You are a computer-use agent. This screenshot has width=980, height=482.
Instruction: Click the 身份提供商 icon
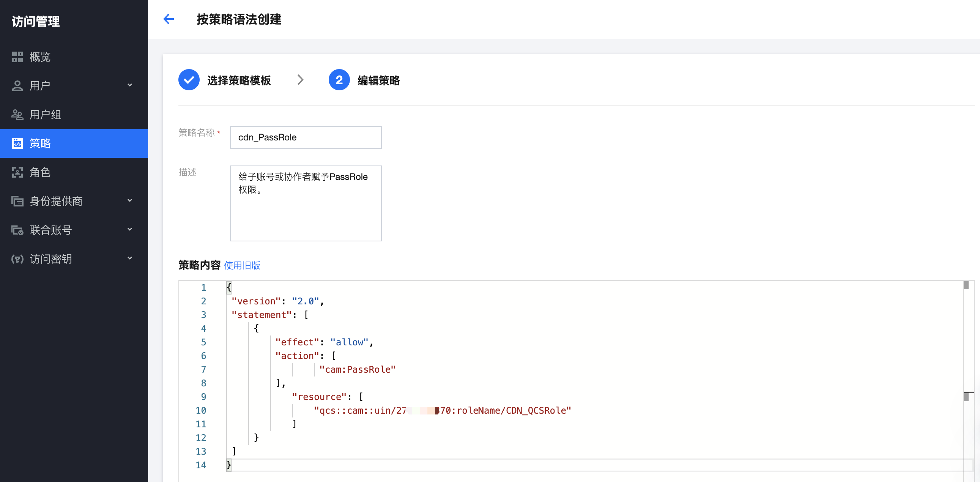click(17, 201)
